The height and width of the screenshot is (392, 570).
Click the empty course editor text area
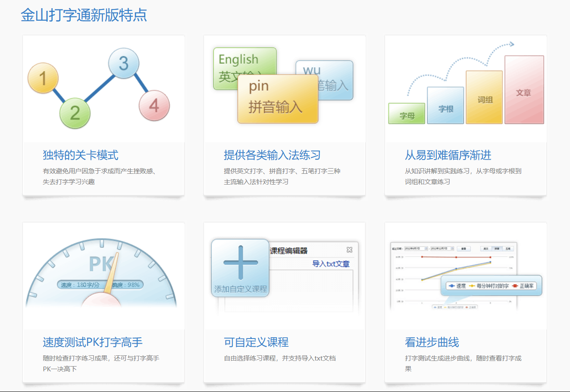[x=289, y=291]
